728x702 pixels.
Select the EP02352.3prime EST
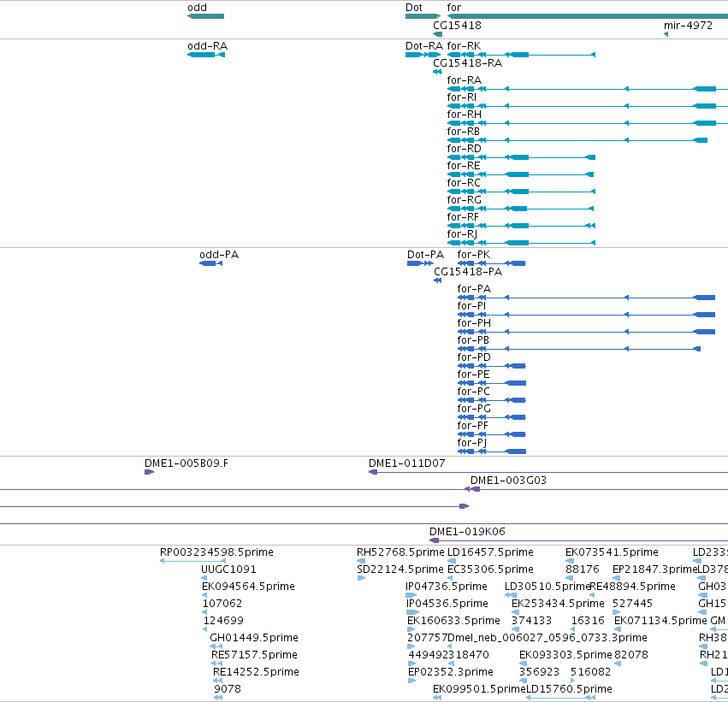[x=411, y=681]
